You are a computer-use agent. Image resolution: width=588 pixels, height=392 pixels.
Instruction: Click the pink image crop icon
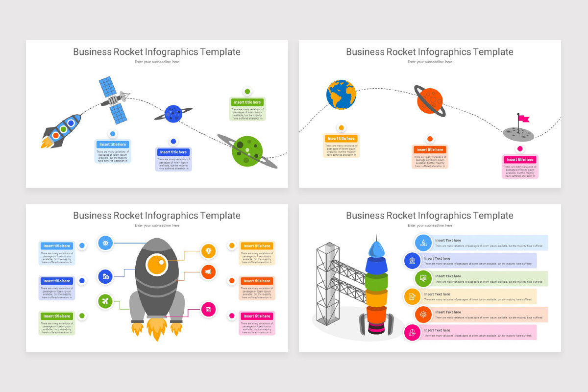tap(208, 310)
